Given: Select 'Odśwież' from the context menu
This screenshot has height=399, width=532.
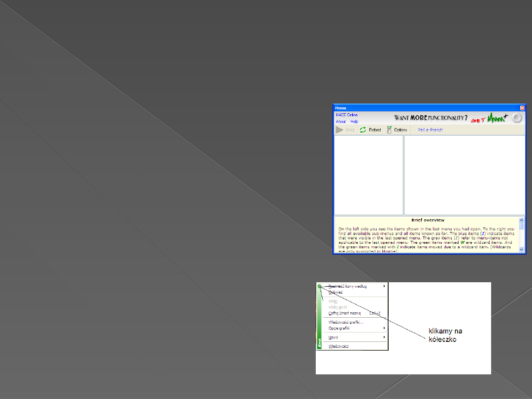Looking at the screenshot, I should [335, 292].
